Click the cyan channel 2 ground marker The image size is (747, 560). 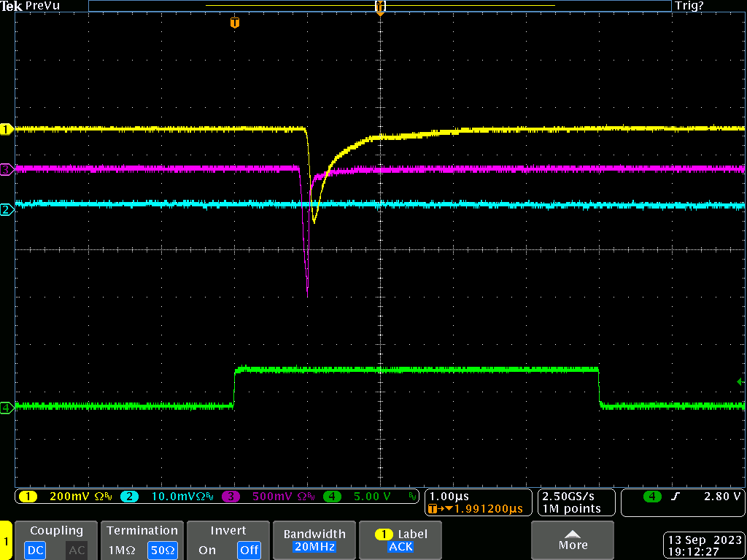click(x=7, y=210)
